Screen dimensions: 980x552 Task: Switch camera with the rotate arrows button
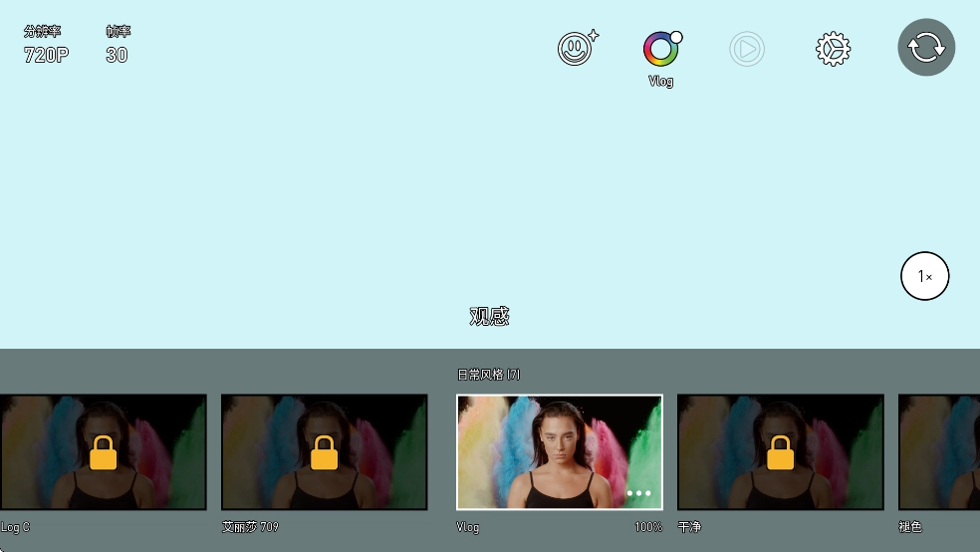click(x=926, y=48)
